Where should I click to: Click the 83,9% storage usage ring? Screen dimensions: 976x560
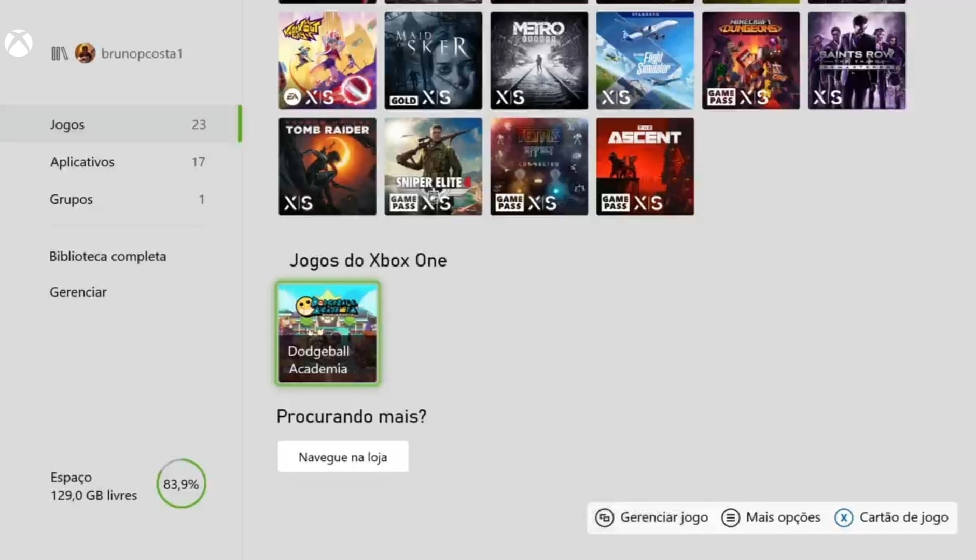[x=181, y=484]
